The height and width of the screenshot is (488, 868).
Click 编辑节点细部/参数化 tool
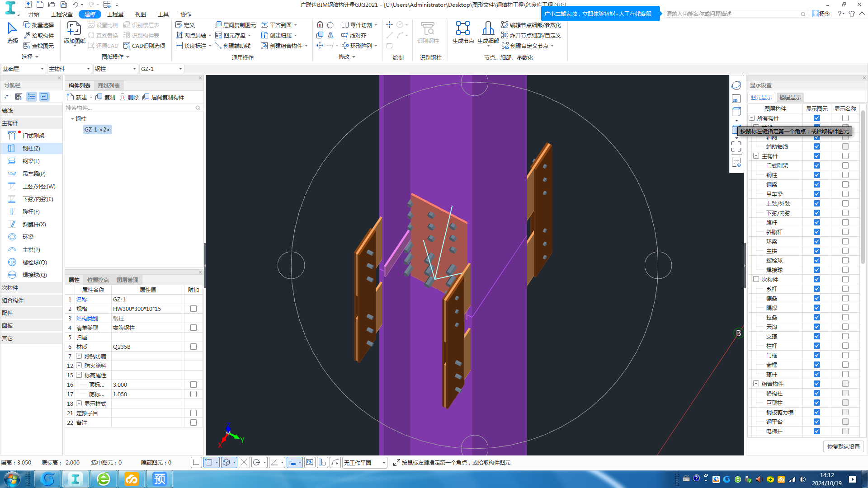click(x=531, y=25)
